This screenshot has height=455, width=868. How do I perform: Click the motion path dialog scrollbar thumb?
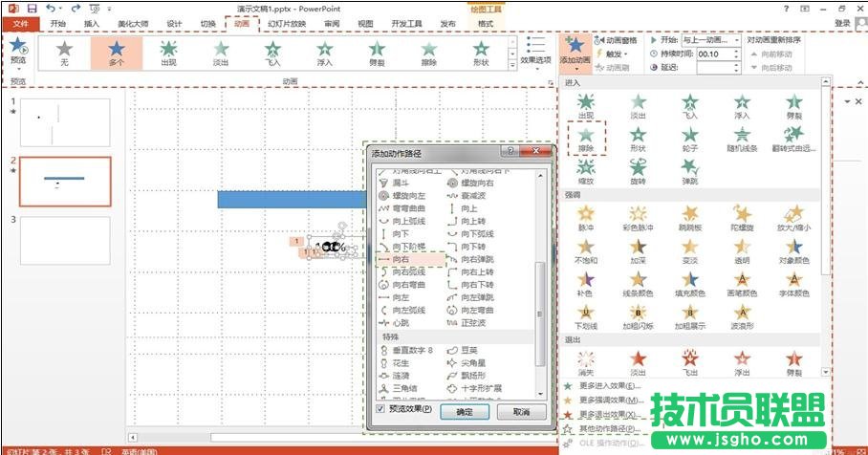point(540,314)
